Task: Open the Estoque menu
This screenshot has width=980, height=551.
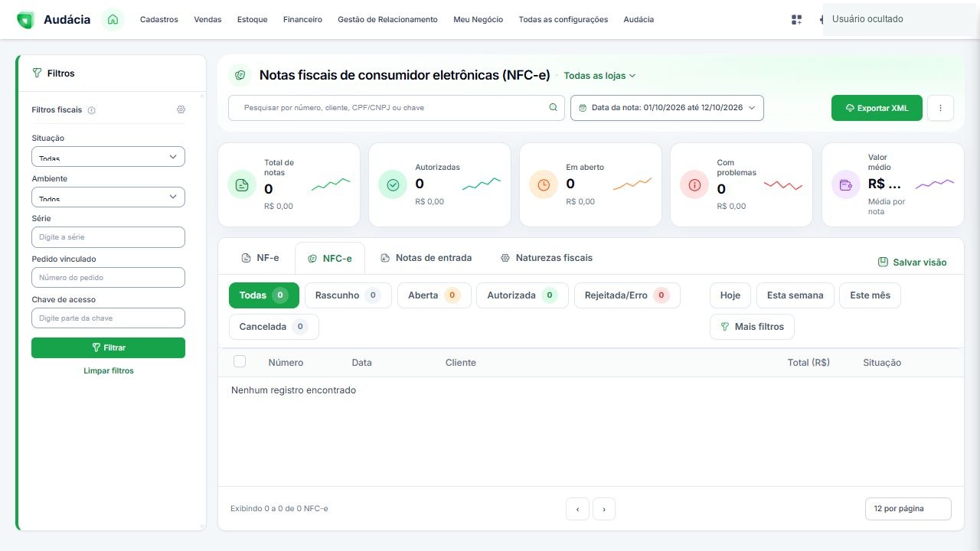Action: [x=253, y=20]
